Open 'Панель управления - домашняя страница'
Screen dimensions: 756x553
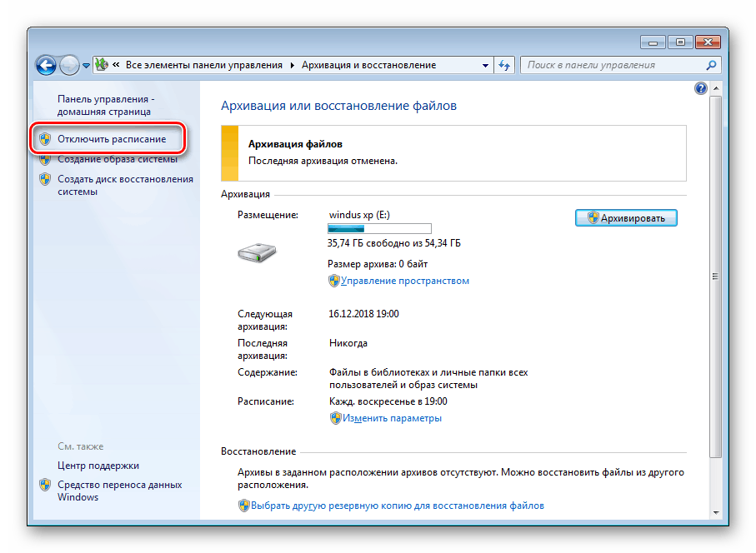106,105
